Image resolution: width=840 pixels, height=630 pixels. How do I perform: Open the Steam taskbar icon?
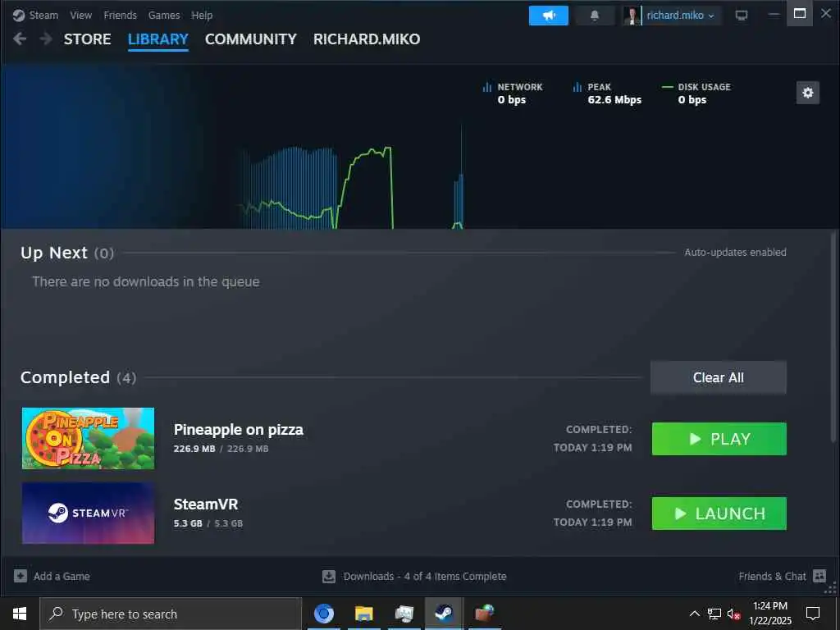(x=444, y=614)
